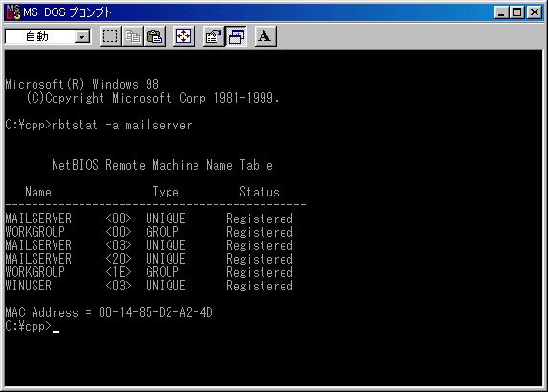Click the MAC Address output line
This screenshot has width=548, height=392.
[108, 312]
